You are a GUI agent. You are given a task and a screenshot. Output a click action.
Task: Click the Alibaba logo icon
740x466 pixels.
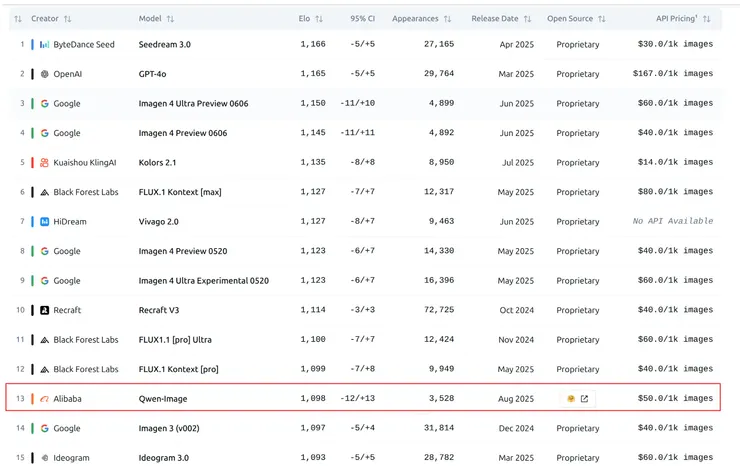point(45,399)
